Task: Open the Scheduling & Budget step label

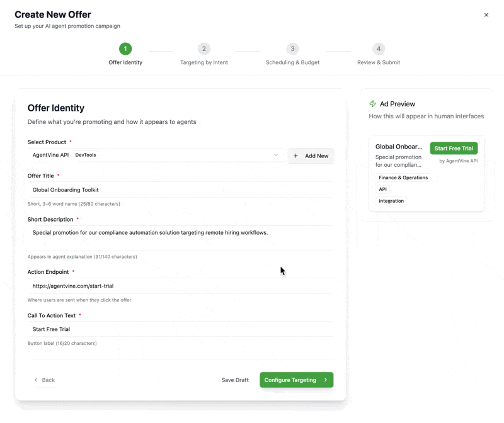Action: point(292,62)
